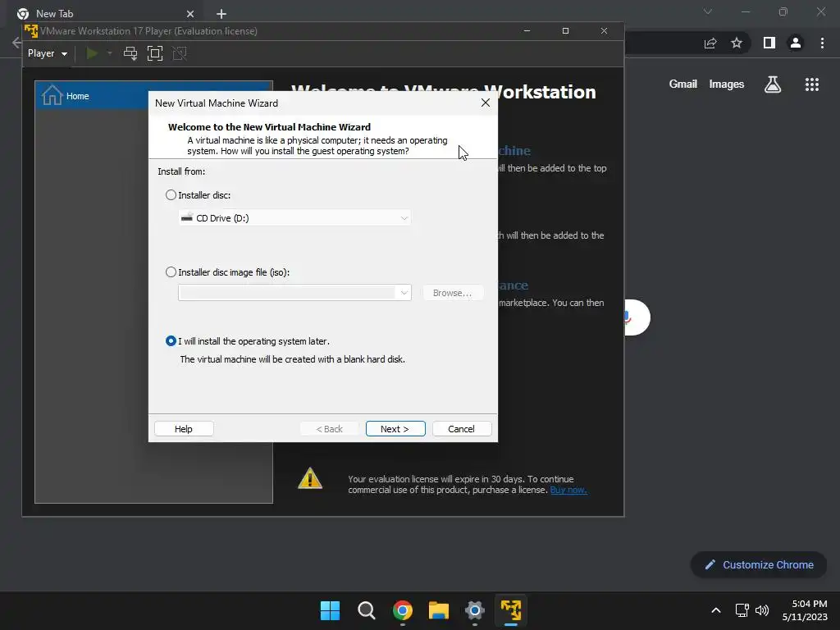Open Images link in Chrome
Viewport: 840px width, 630px height.
(x=727, y=84)
